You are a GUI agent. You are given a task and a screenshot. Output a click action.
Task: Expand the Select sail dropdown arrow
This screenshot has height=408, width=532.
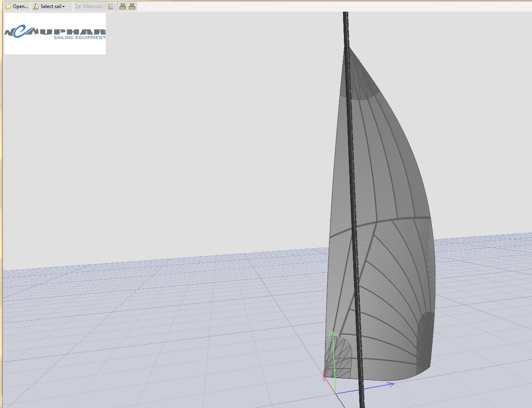point(63,7)
